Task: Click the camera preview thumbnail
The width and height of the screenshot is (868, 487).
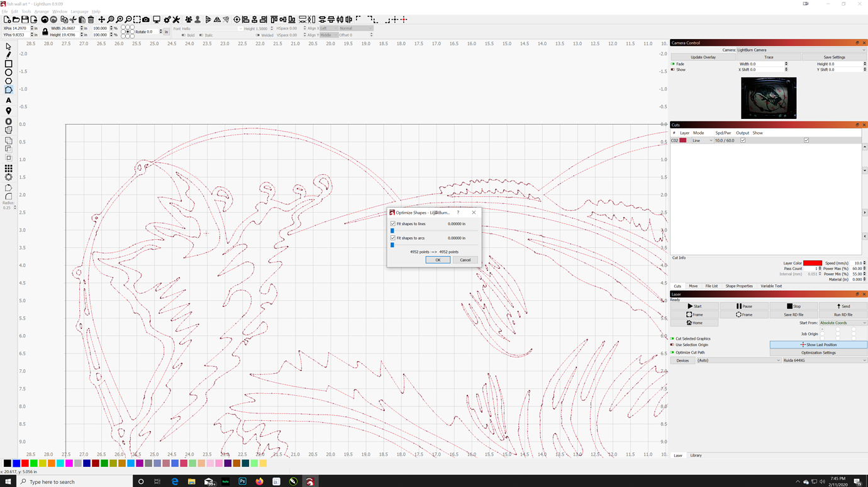Action: (x=769, y=98)
